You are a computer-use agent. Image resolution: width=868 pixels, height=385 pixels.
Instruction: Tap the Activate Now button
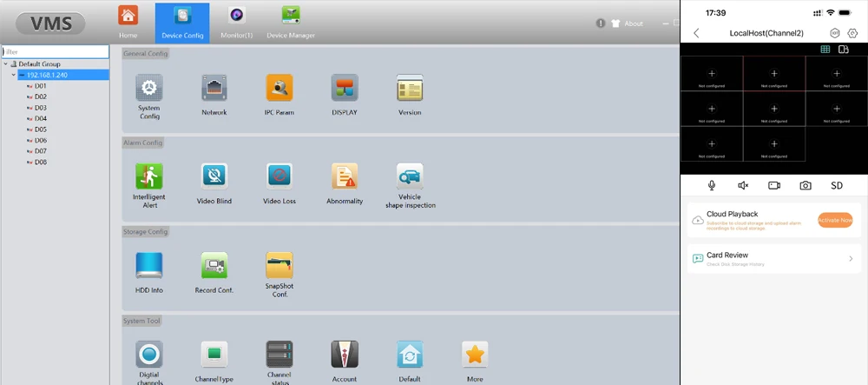tap(835, 220)
